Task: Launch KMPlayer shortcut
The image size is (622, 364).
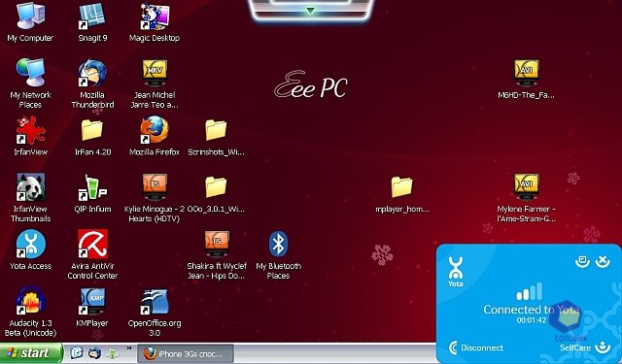Action: click(92, 307)
